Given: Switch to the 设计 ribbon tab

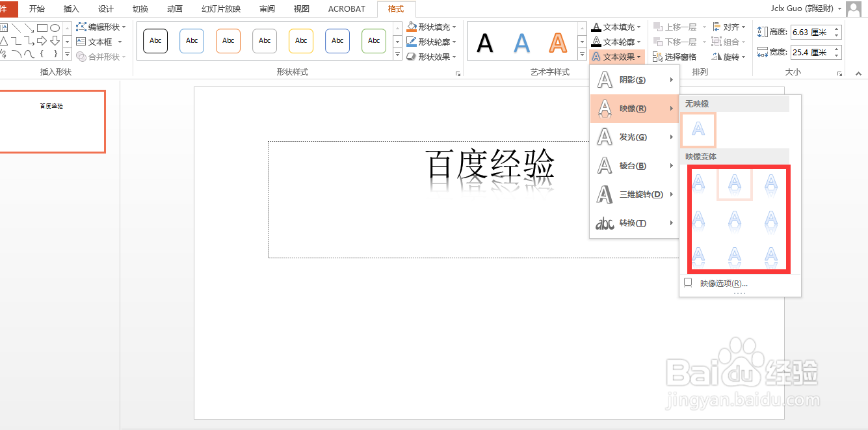Looking at the screenshot, I should tap(106, 8).
